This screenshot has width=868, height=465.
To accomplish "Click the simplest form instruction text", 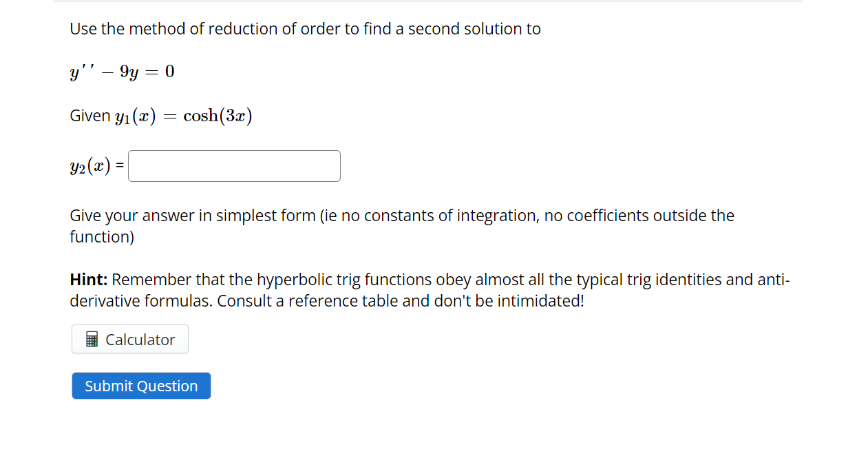I will pos(401,225).
